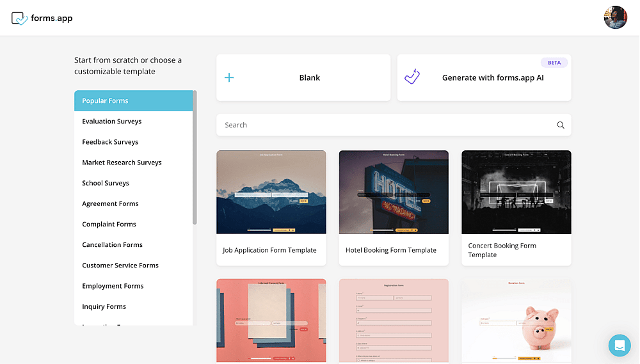This screenshot has height=364, width=640.
Task: Select the Concert Booking Form Template
Action: tap(516, 208)
